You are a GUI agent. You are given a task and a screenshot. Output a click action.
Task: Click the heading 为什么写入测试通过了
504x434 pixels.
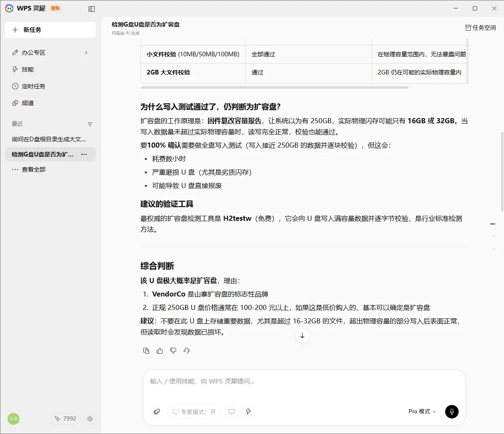pos(211,107)
